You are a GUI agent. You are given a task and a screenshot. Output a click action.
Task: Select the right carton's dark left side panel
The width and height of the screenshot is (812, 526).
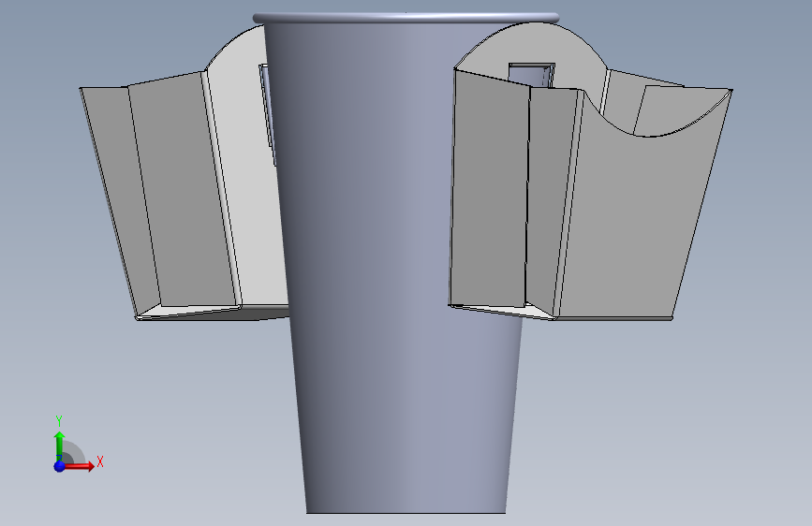(488, 192)
